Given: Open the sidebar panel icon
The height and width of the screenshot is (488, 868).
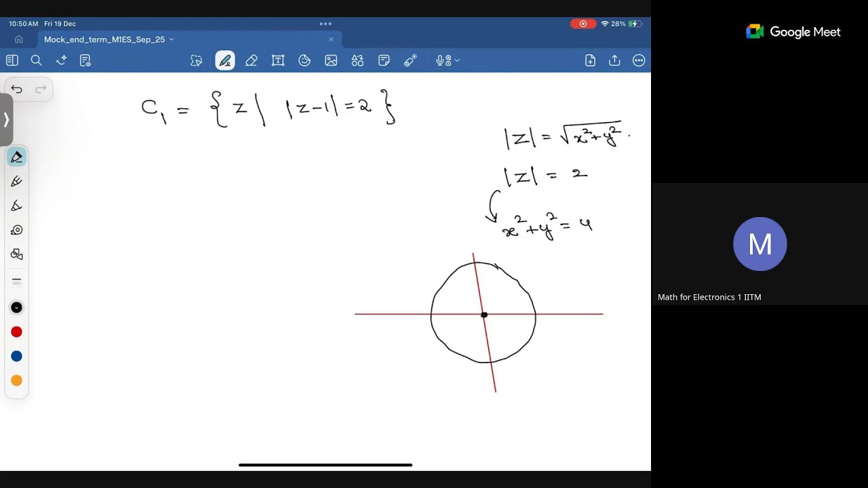Looking at the screenshot, I should 12,60.
